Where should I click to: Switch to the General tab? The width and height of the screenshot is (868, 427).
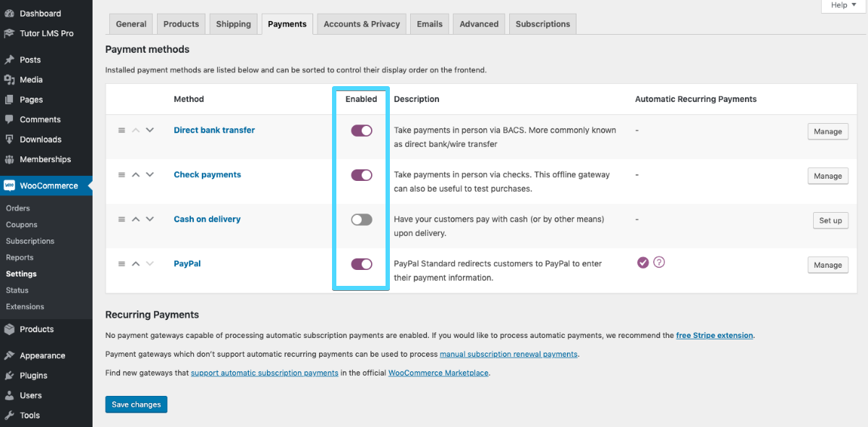pos(131,24)
